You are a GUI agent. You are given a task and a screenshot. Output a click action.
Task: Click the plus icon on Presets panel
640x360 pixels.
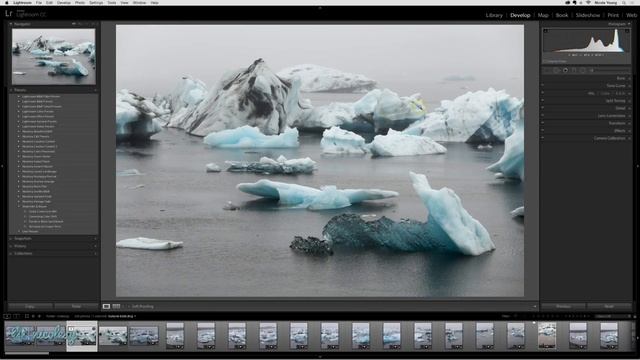(95, 90)
